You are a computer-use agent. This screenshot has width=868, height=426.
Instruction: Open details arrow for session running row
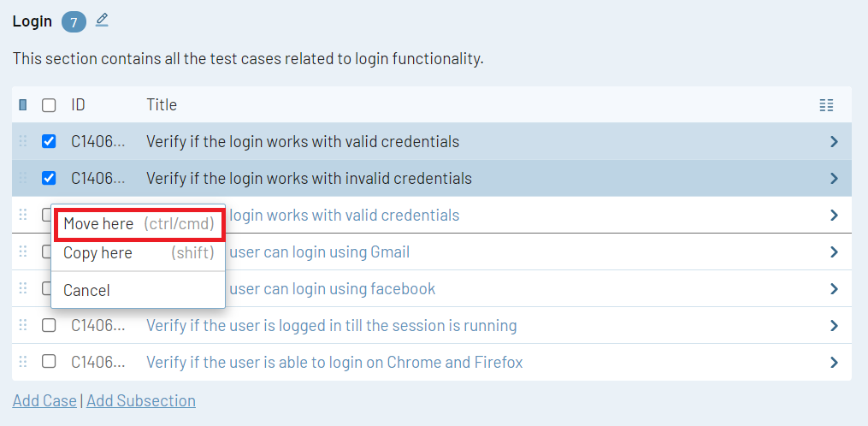point(834,326)
